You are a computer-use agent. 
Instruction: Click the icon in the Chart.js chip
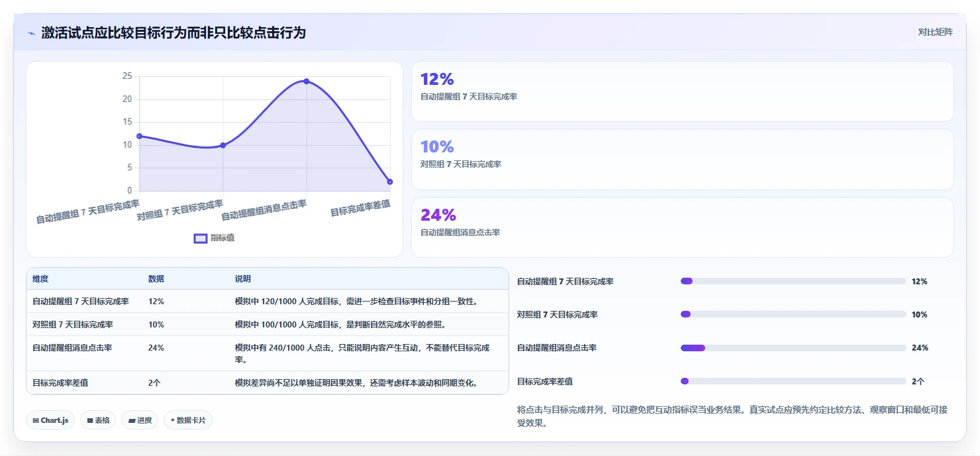point(36,420)
